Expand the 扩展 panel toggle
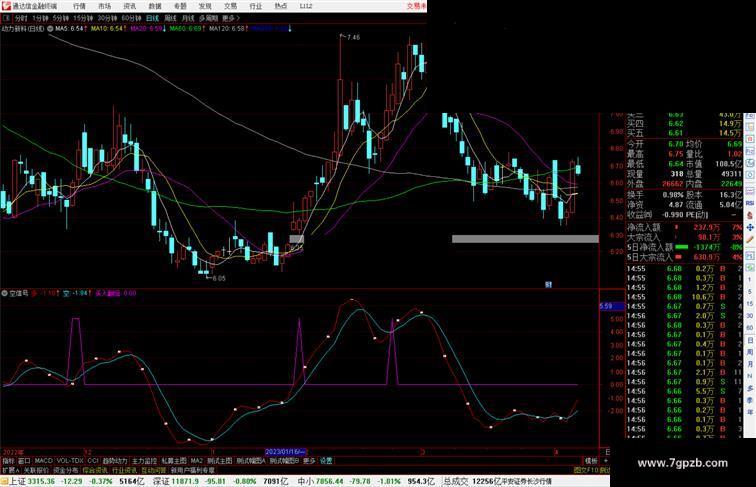This screenshot has width=756, height=487. pyautogui.click(x=10, y=470)
